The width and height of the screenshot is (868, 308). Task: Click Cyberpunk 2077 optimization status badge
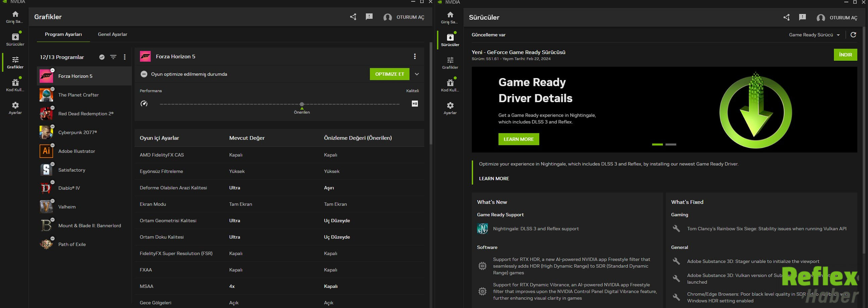[x=53, y=127]
